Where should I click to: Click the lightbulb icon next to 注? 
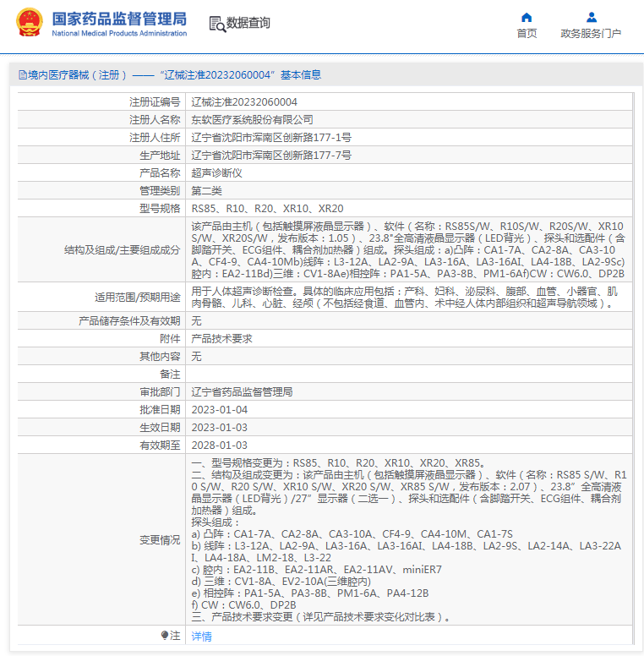(x=165, y=635)
